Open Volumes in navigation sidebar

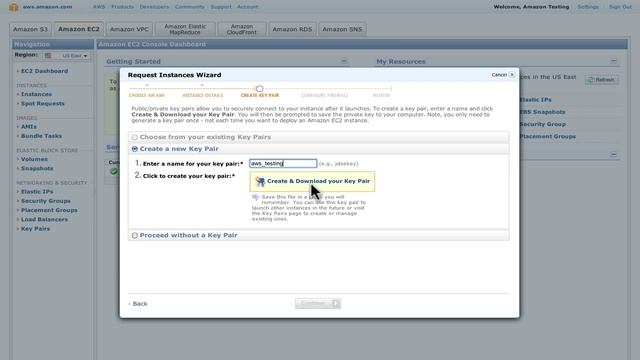tap(34, 159)
